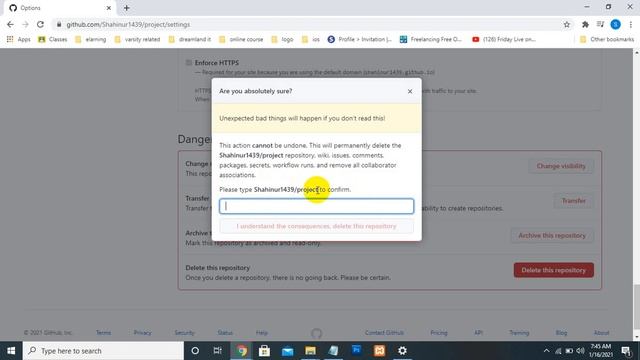Click the page vertical scrollbar thumb

[637, 308]
